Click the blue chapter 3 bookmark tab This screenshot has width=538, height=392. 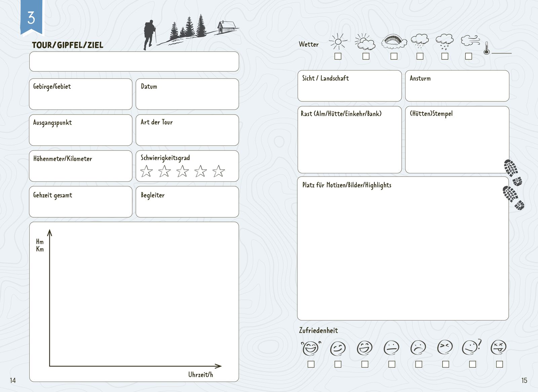32,17
